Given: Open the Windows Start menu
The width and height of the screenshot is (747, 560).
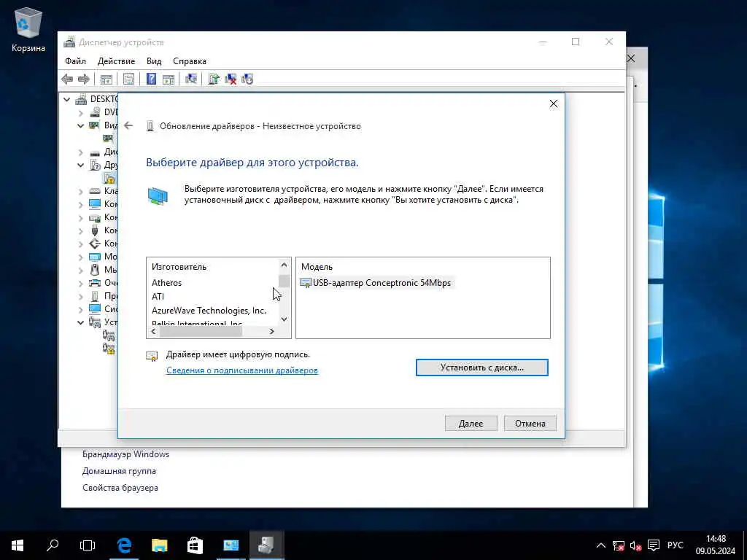Looking at the screenshot, I should (x=18, y=545).
